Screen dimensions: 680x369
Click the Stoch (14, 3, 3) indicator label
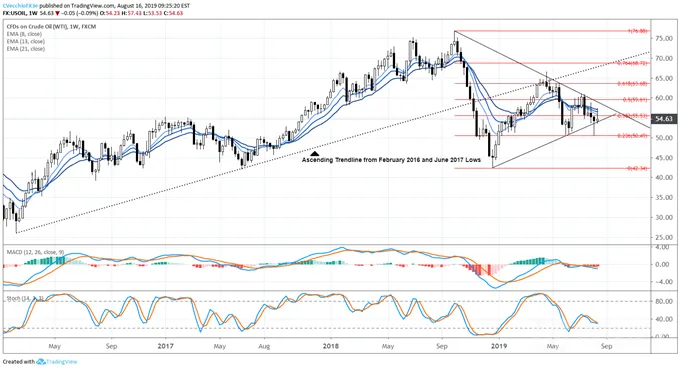click(25, 298)
